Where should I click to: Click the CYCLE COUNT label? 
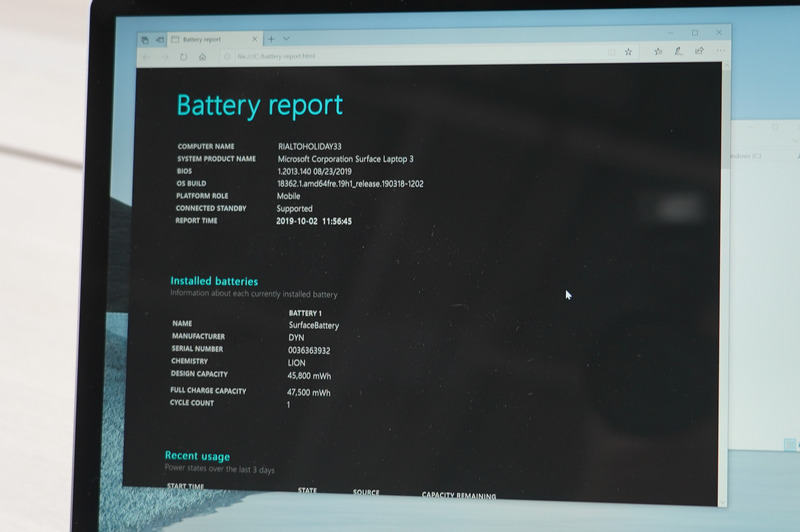coord(191,403)
